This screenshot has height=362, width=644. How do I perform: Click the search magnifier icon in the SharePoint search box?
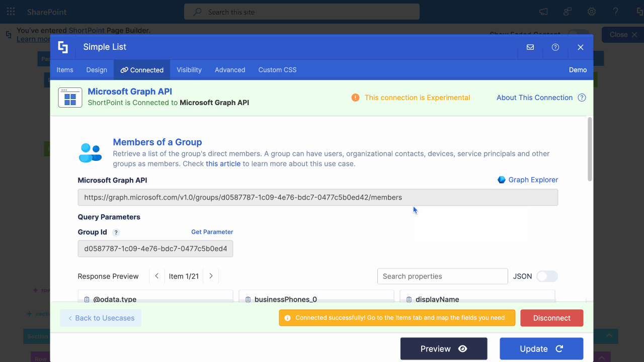click(x=198, y=12)
